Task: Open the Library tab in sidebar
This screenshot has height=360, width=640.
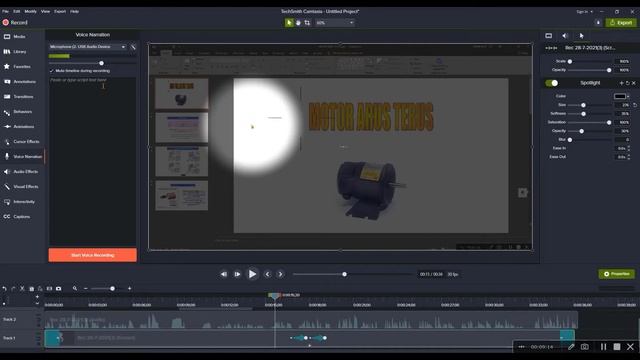Action: [15, 52]
